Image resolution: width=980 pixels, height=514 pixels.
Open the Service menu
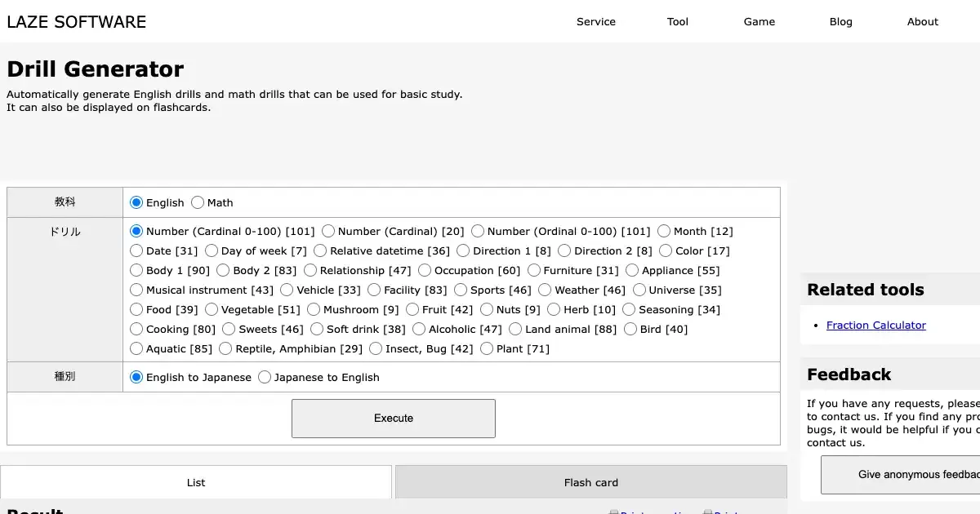tap(595, 22)
